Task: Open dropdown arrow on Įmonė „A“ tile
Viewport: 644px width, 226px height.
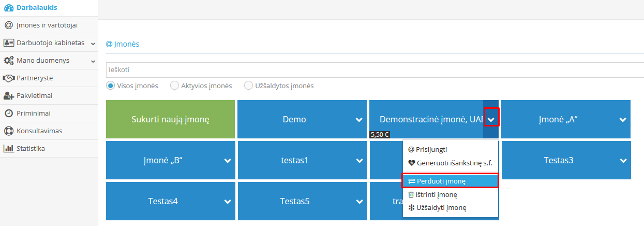Action: (x=623, y=120)
